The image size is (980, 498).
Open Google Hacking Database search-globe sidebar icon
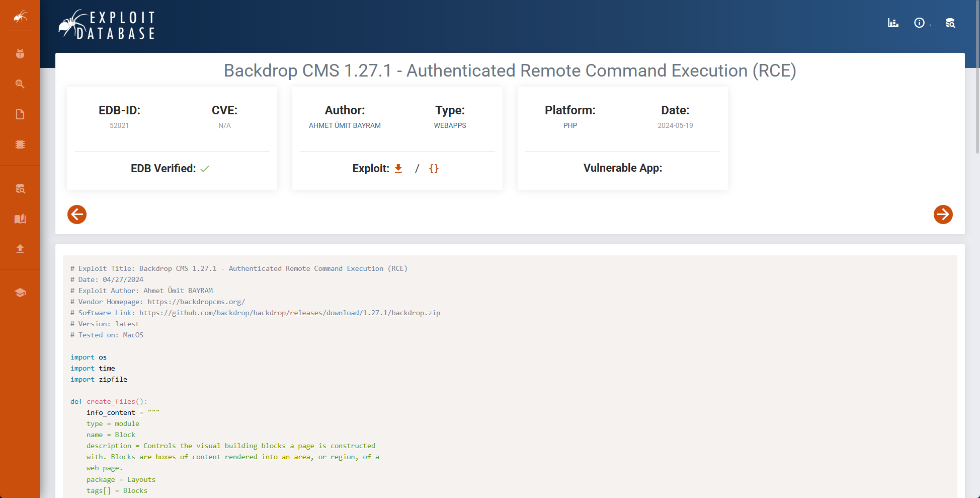tap(20, 84)
